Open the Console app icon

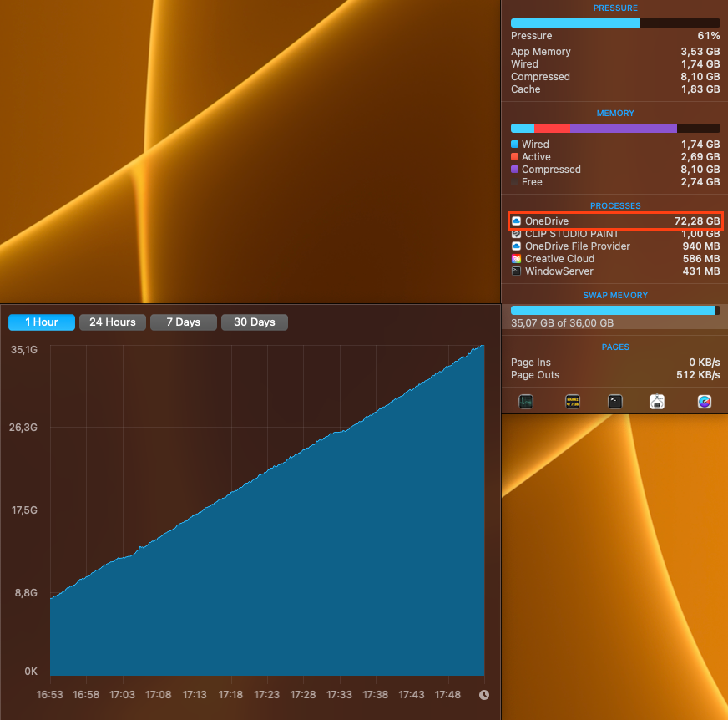pos(573,401)
